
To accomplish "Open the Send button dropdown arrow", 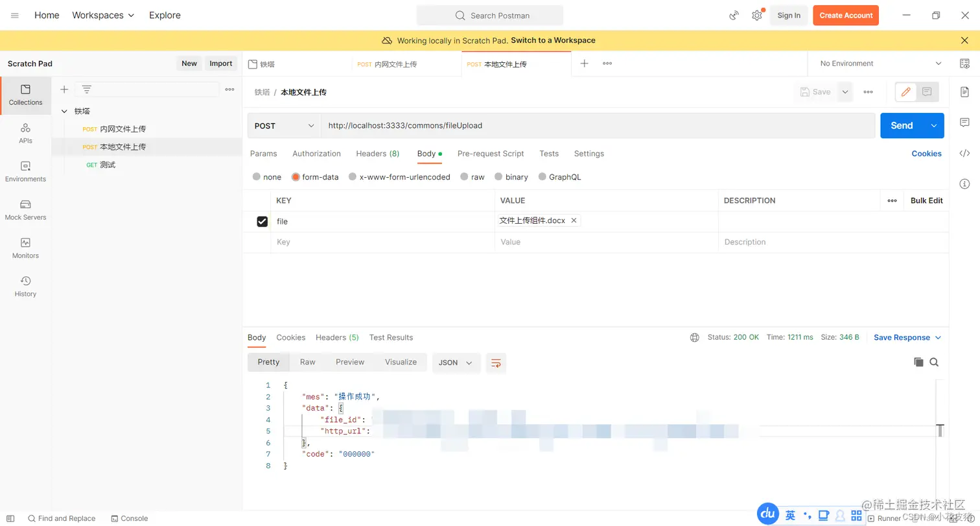I will click(934, 126).
